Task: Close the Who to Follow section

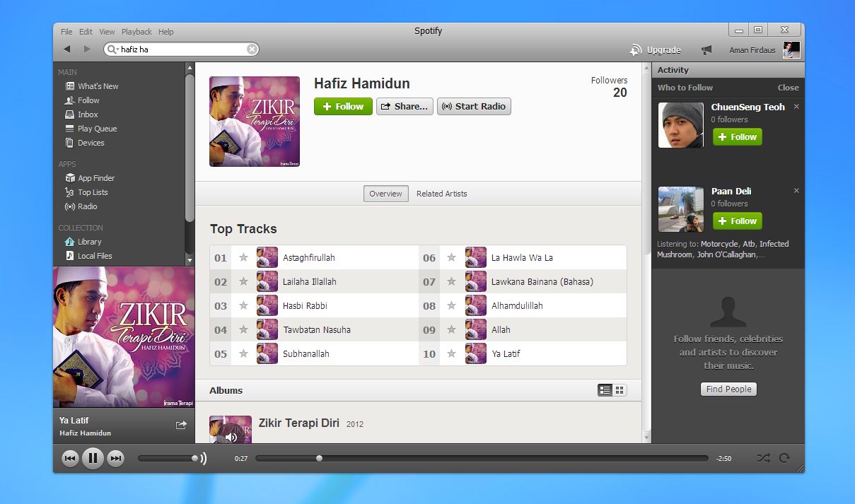Action: coord(788,88)
